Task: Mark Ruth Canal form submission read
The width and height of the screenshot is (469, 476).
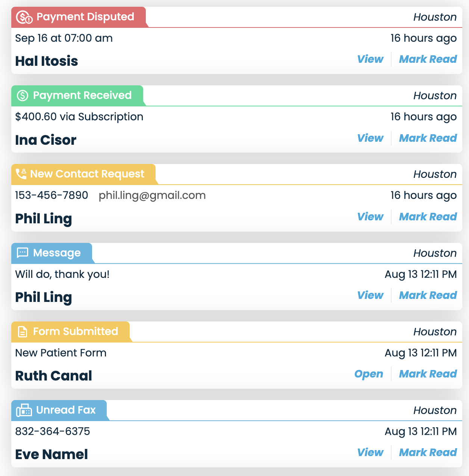Action: pos(428,374)
